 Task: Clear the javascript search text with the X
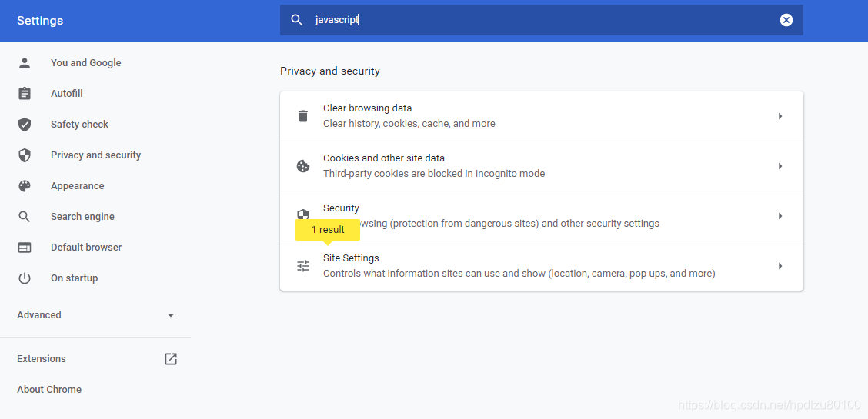[786, 20]
